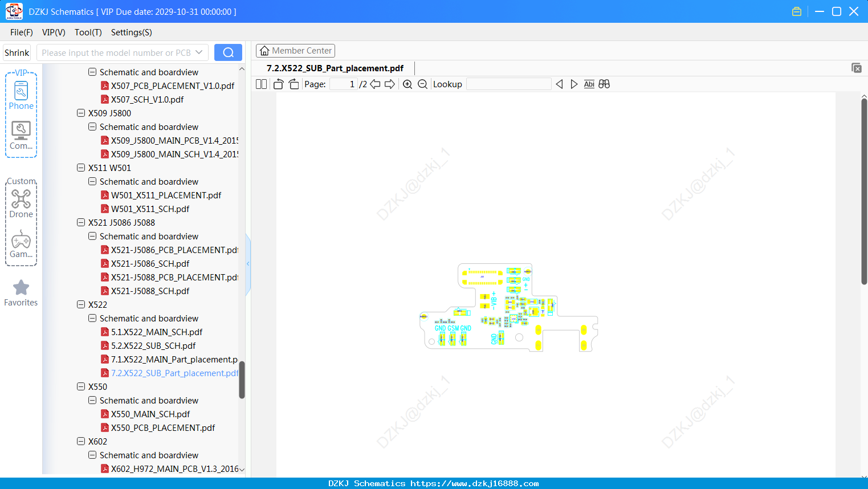Click PDF icon beside W501_X511_SCH.pdf
868x489 pixels.
[x=105, y=209]
